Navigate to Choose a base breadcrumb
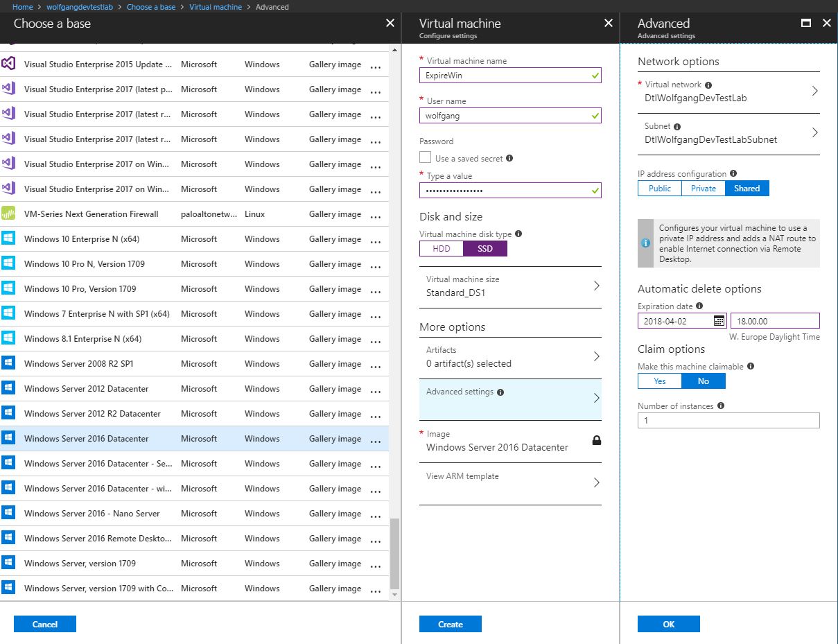The height and width of the screenshot is (644, 838). (x=151, y=7)
